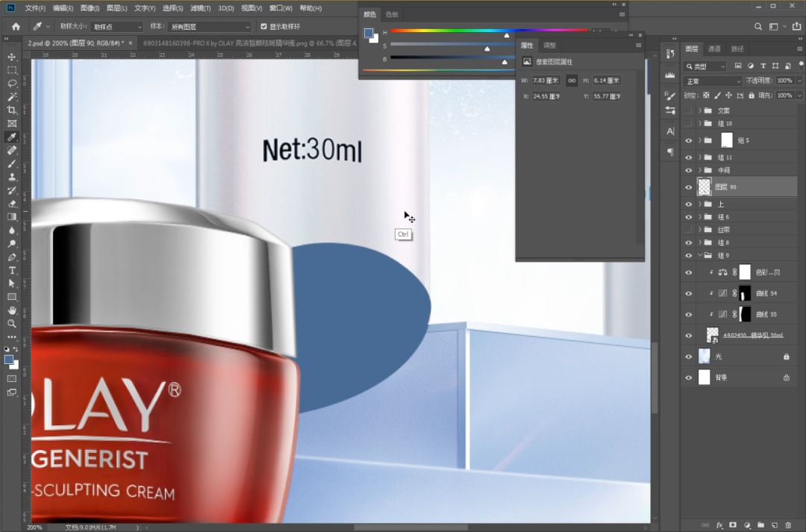The width and height of the screenshot is (806, 532).
Task: Select the Dodge tool
Action: [12, 244]
